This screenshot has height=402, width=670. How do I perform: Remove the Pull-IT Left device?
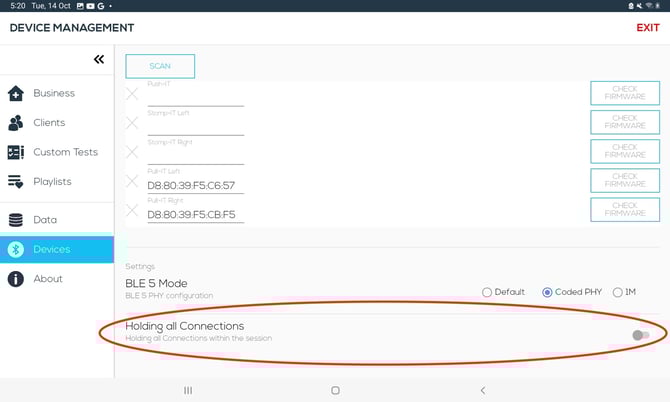click(132, 181)
